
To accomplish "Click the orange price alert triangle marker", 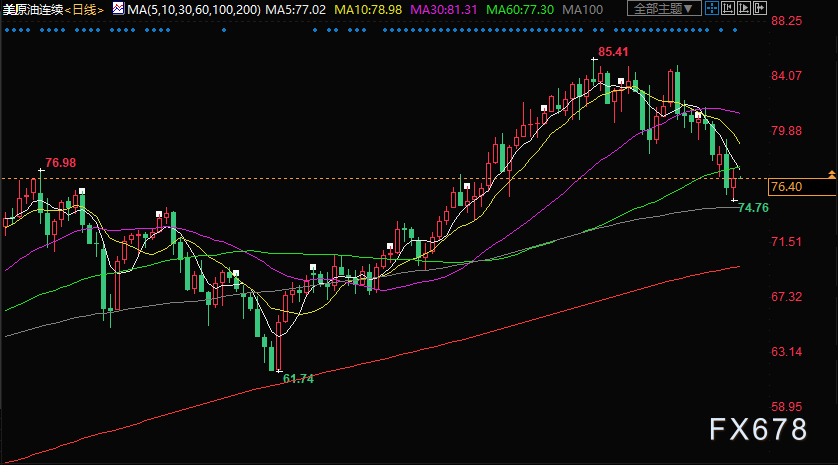I will click(x=832, y=174).
